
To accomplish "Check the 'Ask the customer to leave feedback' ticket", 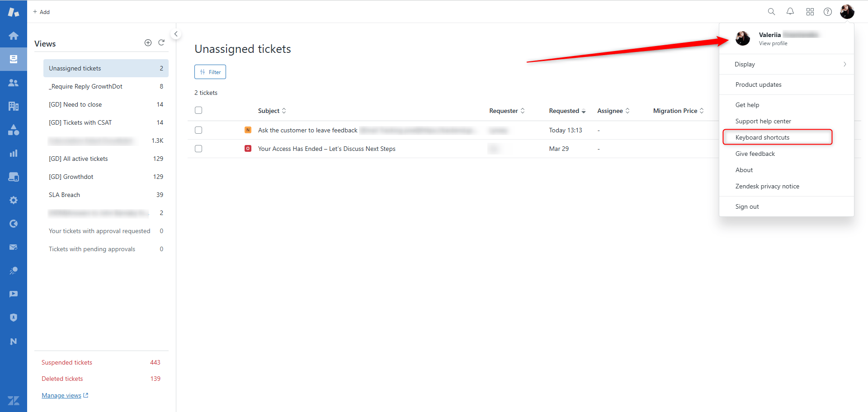I will (x=198, y=130).
